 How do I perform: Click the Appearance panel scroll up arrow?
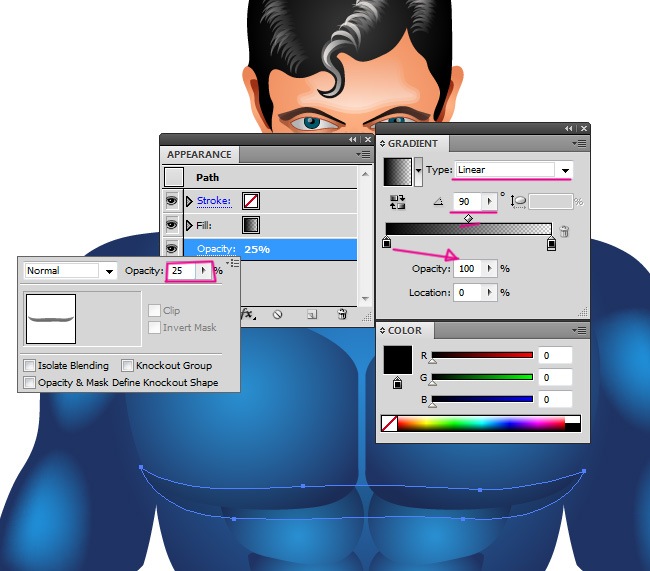(365, 174)
